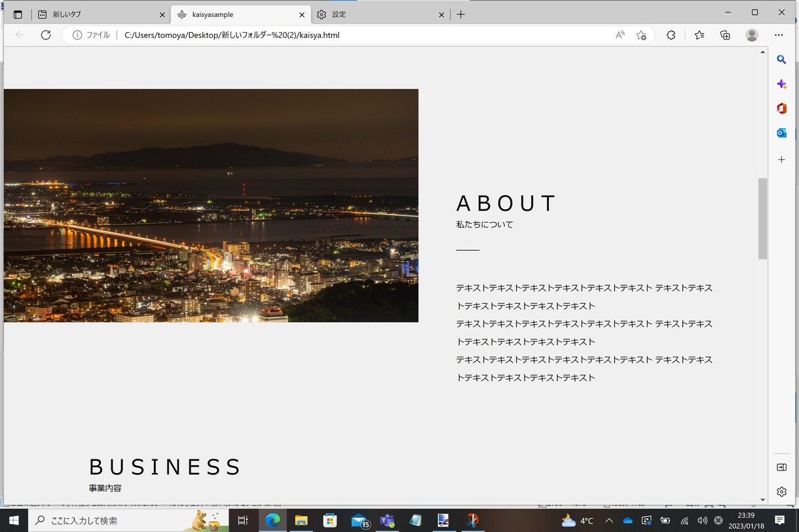Switch to the kaisyasample tab
This screenshot has height=532, width=799.
pyautogui.click(x=240, y=14)
